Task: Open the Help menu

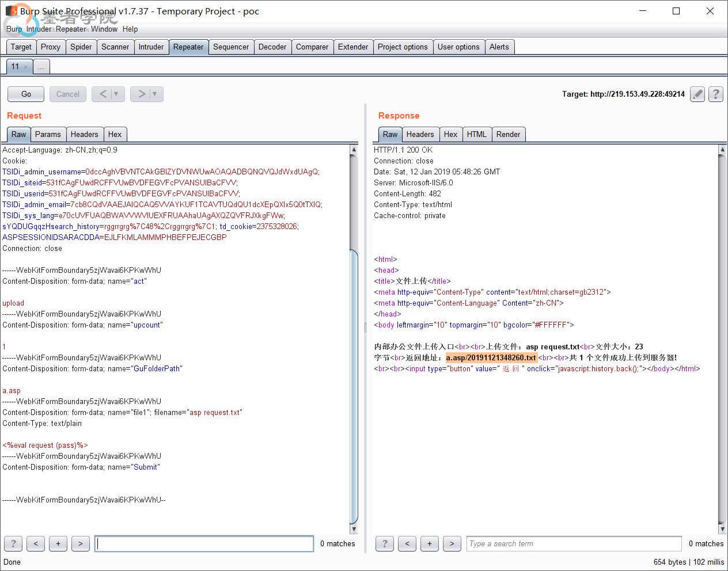Action: pos(130,29)
